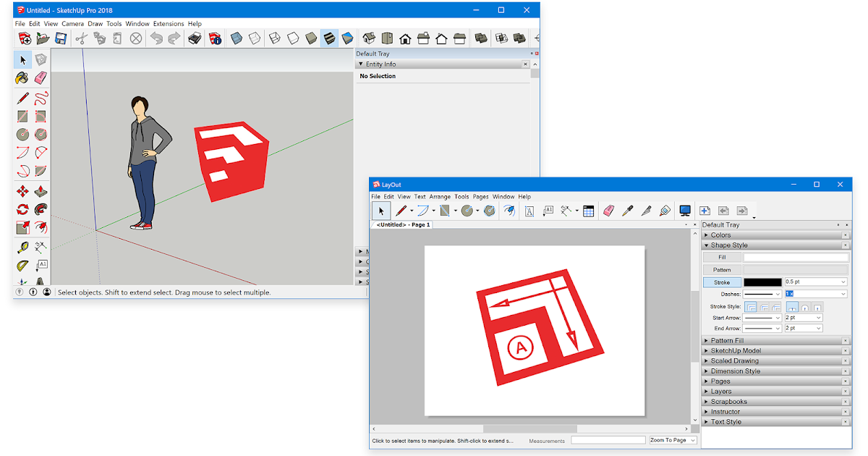Image resolution: width=868 pixels, height=456 pixels.
Task: Select the Rotate tool in SketchUp
Action: coord(23,210)
